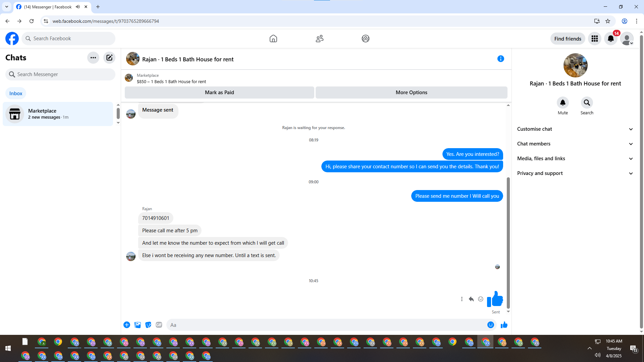
Task: Click the More Options button
Action: [411, 93]
